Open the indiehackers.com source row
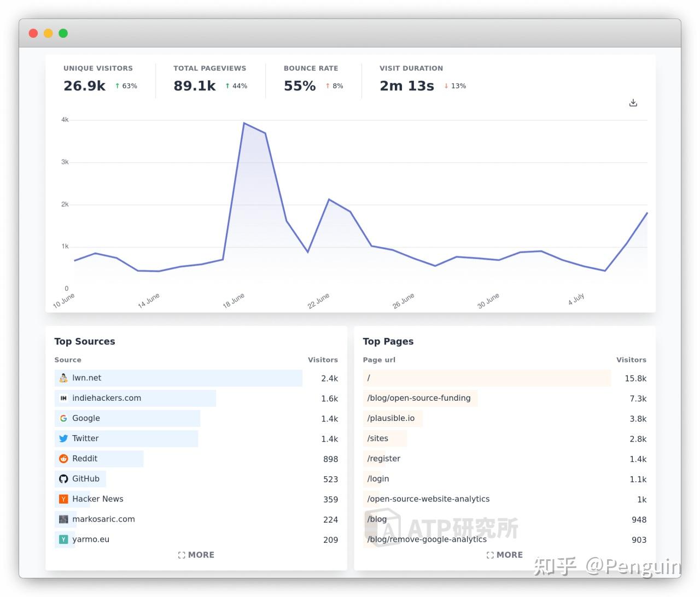This screenshot has width=700, height=597. click(x=196, y=398)
